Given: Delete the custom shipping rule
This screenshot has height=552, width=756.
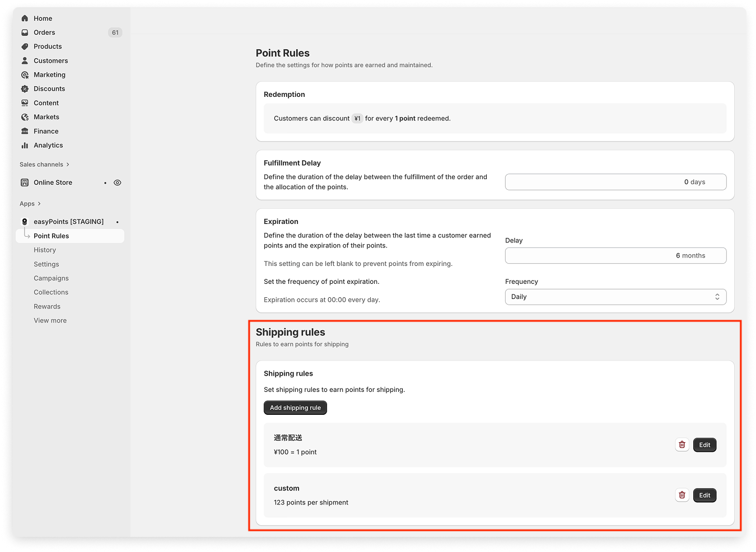Looking at the screenshot, I should (682, 495).
